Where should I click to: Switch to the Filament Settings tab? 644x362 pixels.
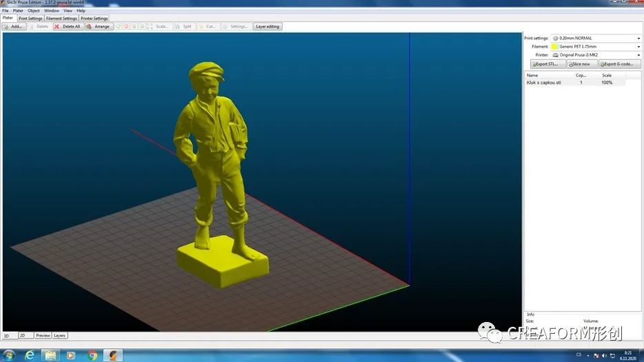point(61,18)
